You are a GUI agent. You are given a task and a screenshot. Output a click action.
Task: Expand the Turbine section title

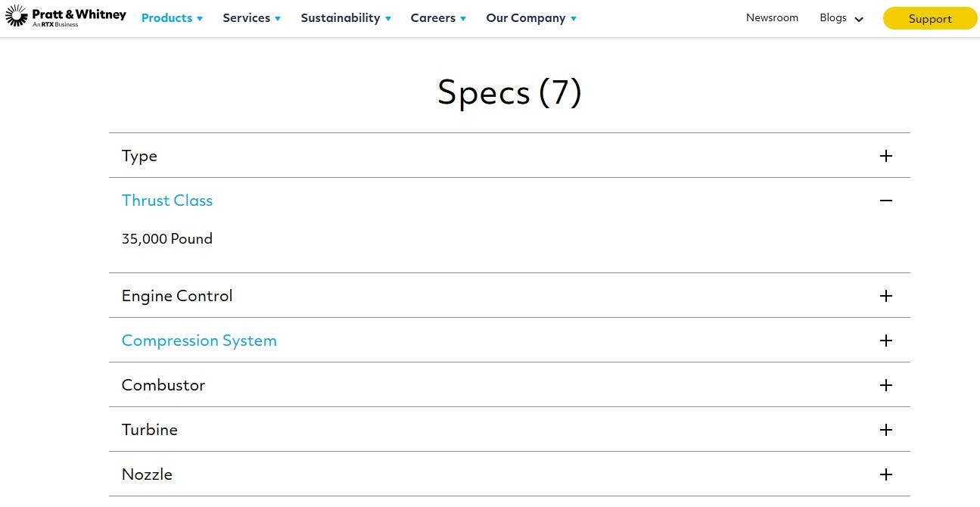coord(150,430)
